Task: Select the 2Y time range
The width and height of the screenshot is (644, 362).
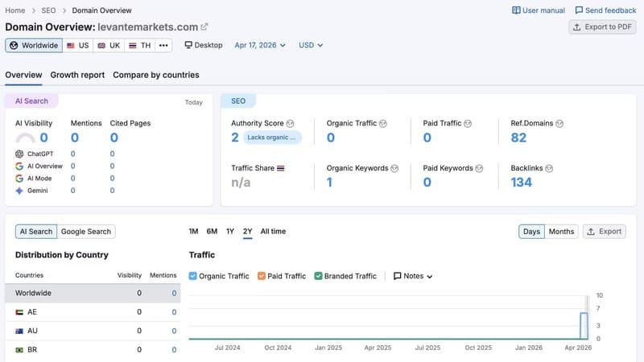Action: pyautogui.click(x=247, y=232)
